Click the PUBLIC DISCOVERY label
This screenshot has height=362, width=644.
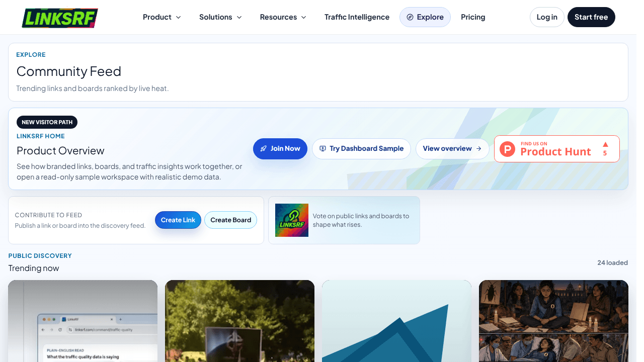pos(40,256)
